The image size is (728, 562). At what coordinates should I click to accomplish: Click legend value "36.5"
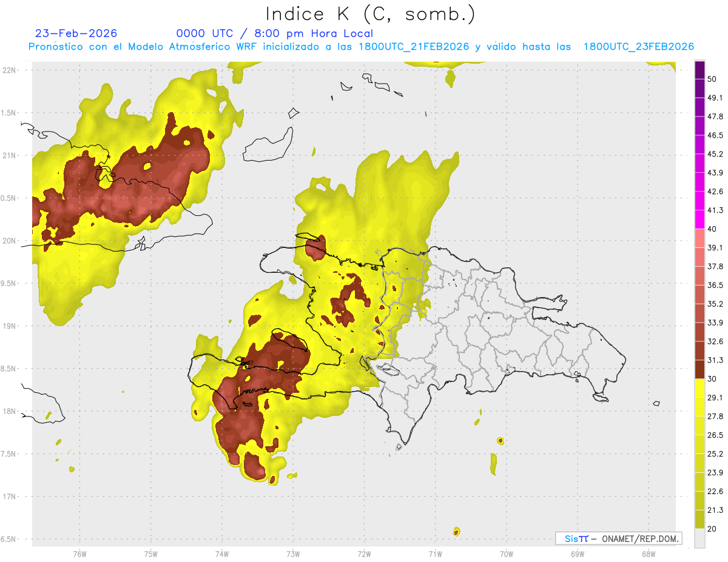715,286
